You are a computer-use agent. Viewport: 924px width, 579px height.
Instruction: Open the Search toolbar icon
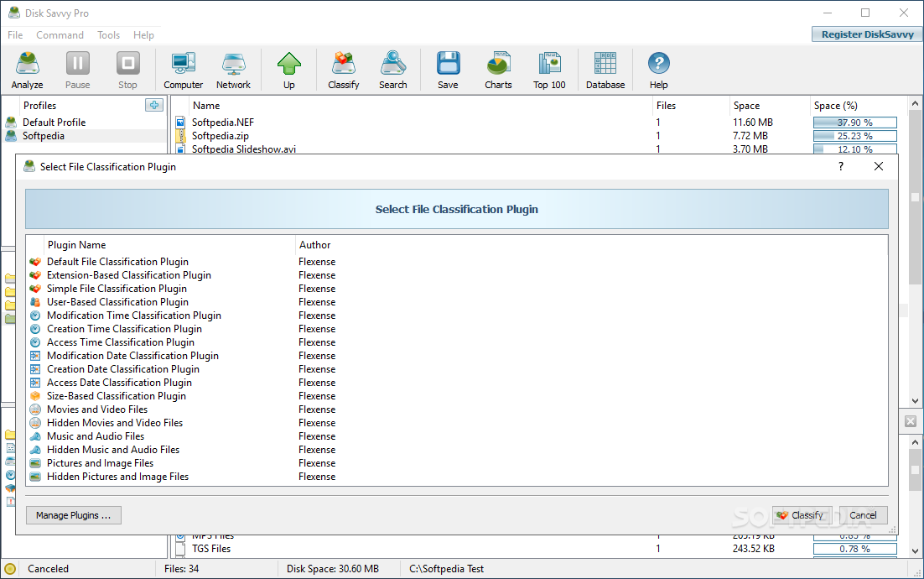(393, 63)
